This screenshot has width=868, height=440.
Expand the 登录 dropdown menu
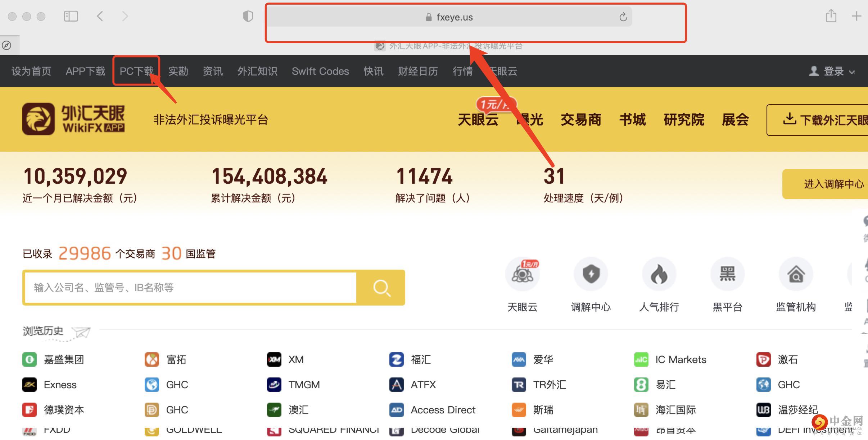pyautogui.click(x=852, y=72)
